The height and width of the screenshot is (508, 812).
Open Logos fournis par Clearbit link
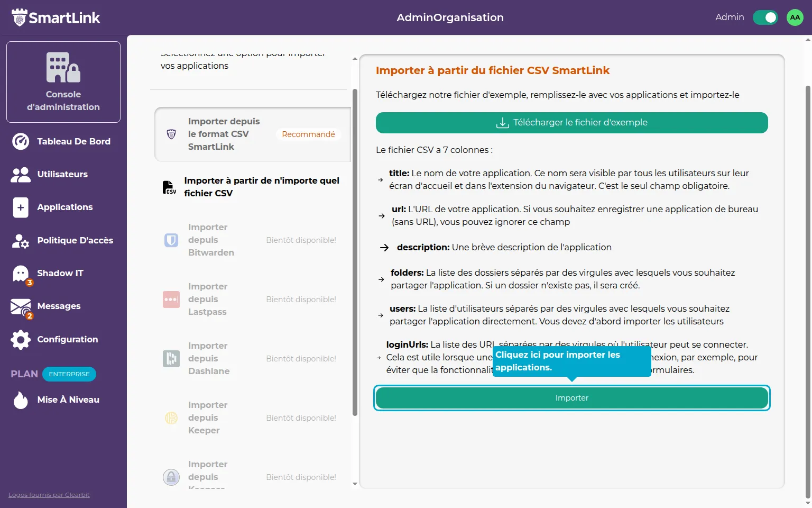(49, 495)
